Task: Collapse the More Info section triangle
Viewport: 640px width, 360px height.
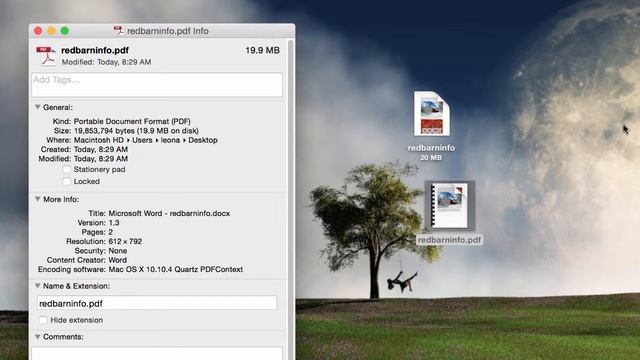Action: (x=38, y=199)
